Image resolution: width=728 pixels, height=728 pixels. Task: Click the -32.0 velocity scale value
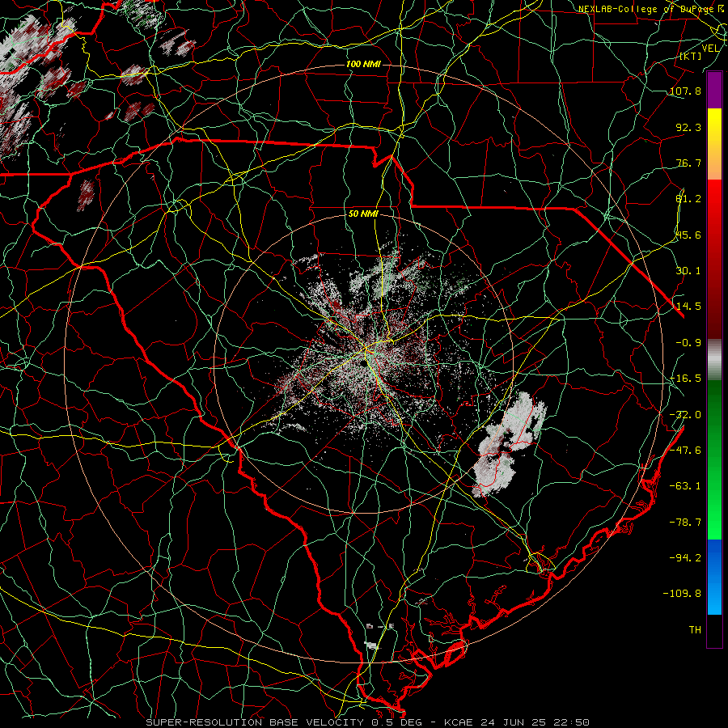[685, 415]
